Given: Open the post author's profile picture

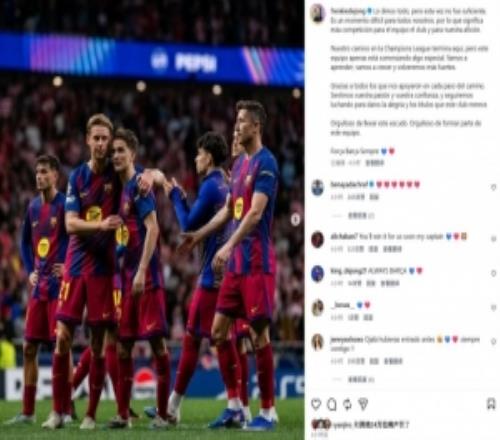Looking at the screenshot, I should [x=317, y=14].
